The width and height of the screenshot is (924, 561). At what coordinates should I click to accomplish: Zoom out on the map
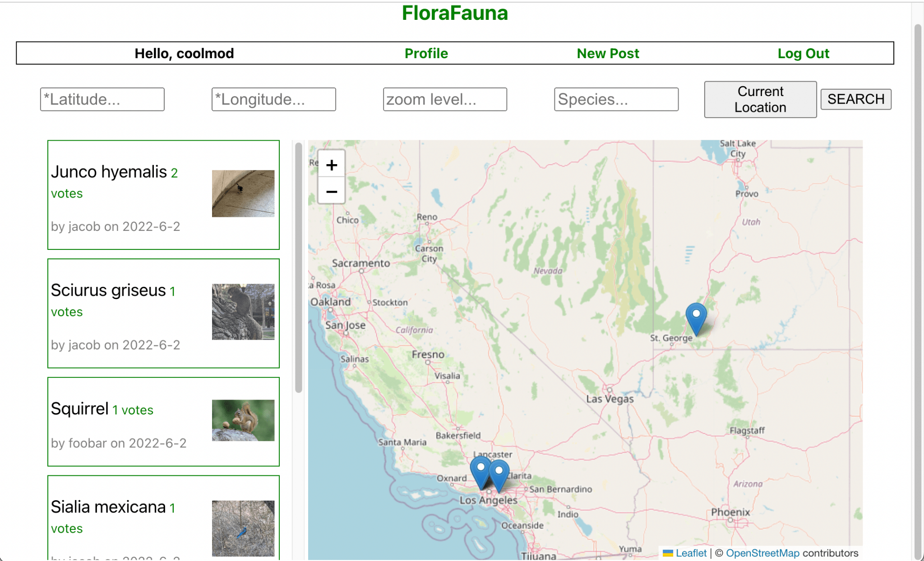tap(332, 192)
